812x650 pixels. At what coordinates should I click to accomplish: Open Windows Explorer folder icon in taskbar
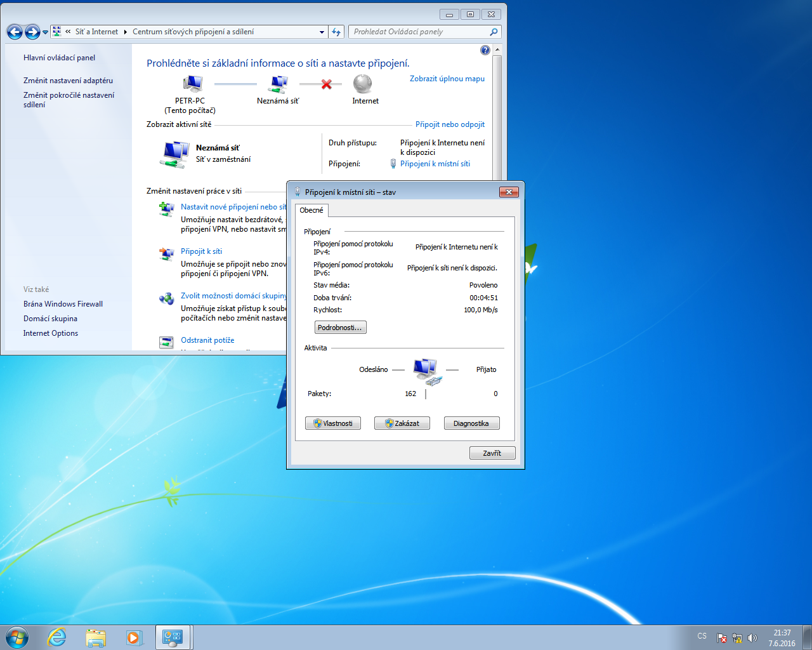click(x=96, y=637)
